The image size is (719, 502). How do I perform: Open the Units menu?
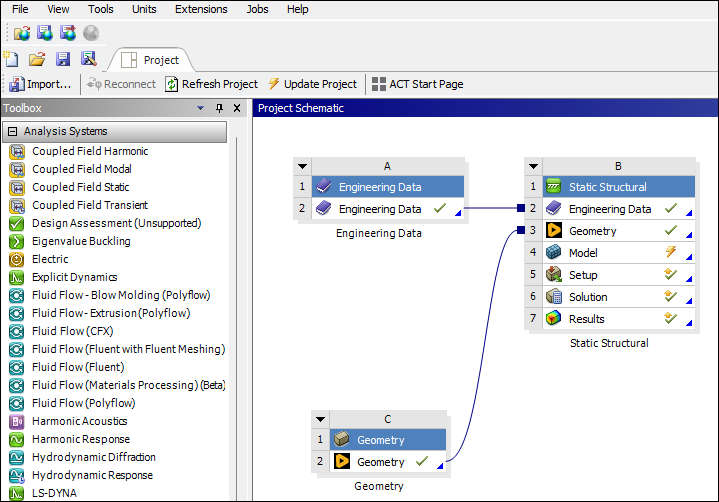(144, 9)
